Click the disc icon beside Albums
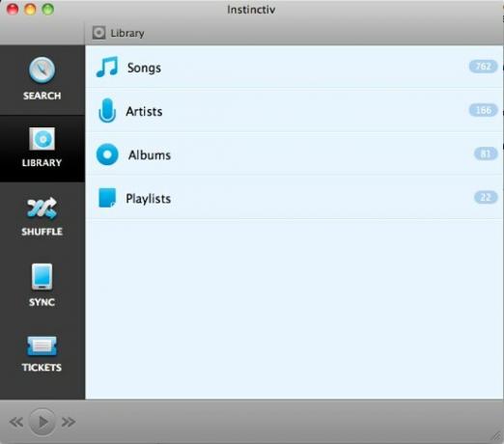Viewport: 504px width, 444px height. (107, 154)
